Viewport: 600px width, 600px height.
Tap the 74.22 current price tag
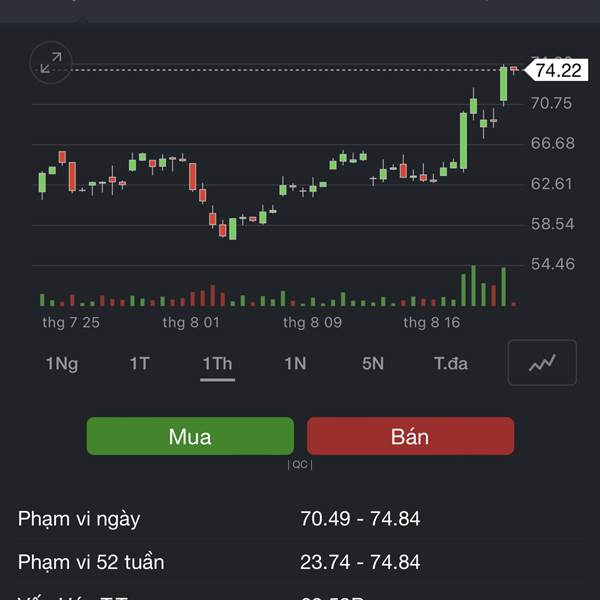557,70
